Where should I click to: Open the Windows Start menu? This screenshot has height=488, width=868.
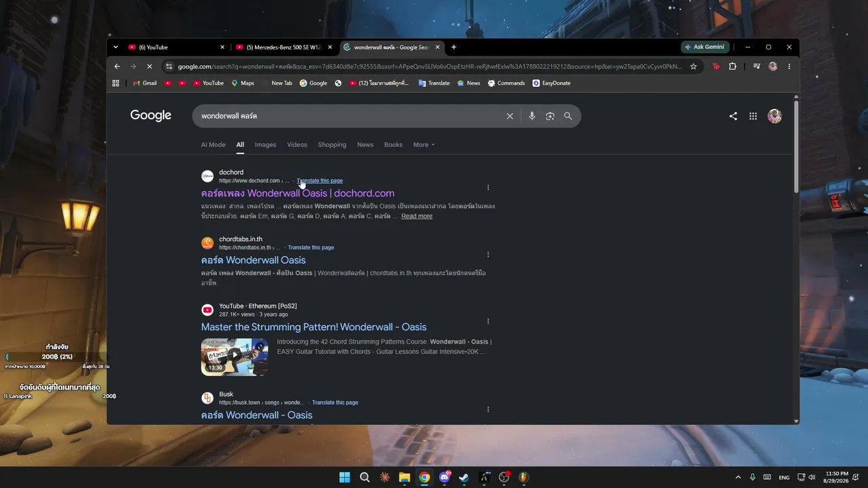tap(344, 477)
